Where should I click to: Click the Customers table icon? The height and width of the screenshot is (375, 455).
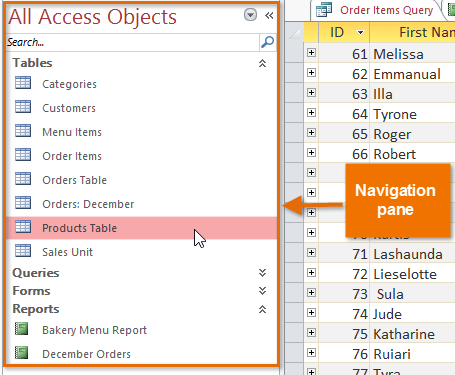tap(23, 107)
